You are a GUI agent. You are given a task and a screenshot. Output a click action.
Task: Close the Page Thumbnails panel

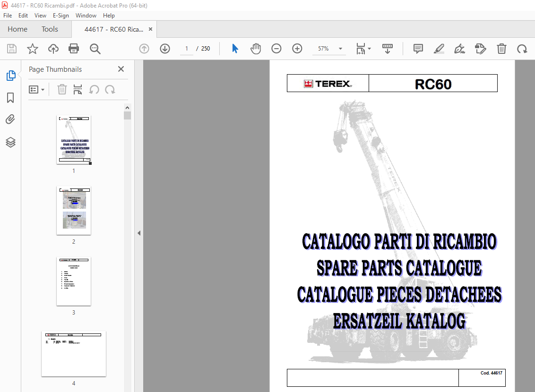click(121, 69)
